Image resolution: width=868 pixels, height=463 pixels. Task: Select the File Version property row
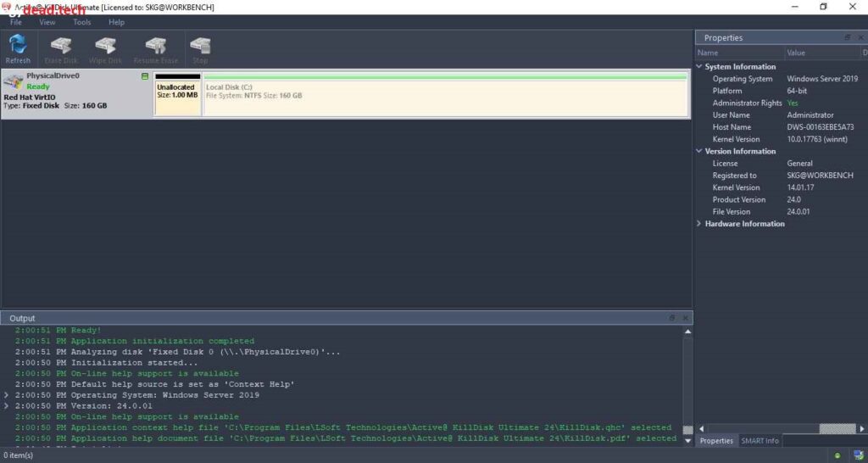click(x=781, y=212)
